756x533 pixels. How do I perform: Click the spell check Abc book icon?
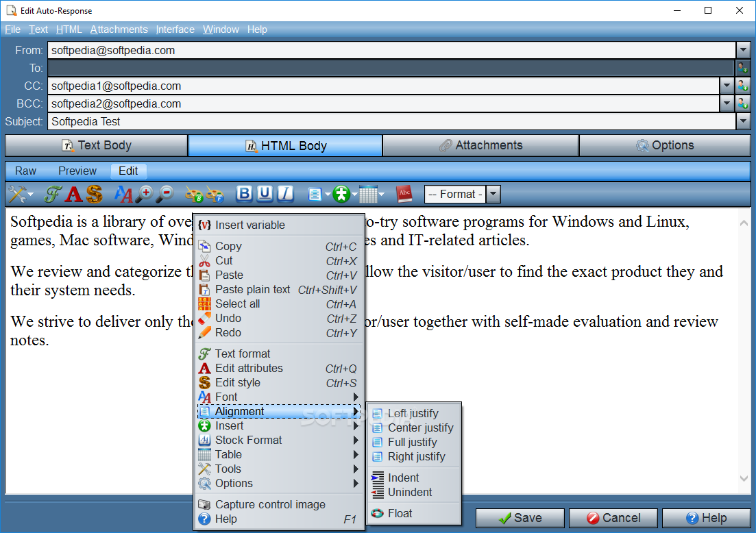click(x=404, y=194)
